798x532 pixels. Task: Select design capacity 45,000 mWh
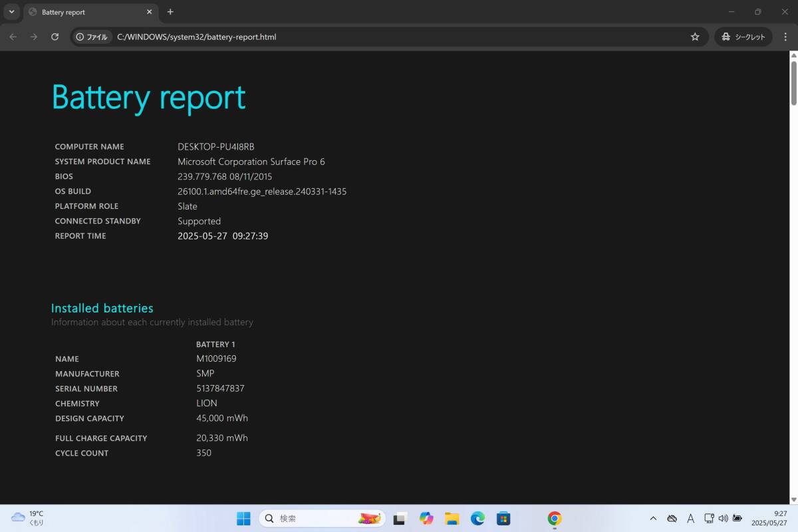point(222,418)
